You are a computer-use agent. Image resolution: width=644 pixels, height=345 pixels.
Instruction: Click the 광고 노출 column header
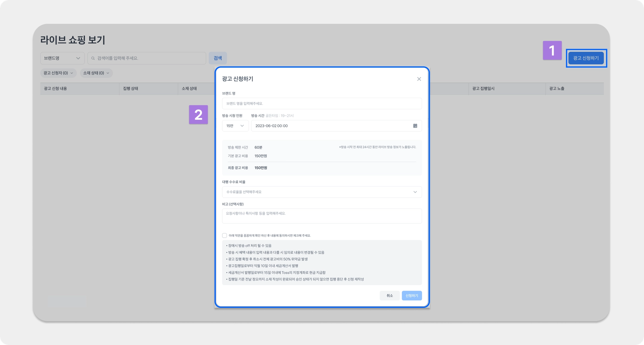(557, 89)
